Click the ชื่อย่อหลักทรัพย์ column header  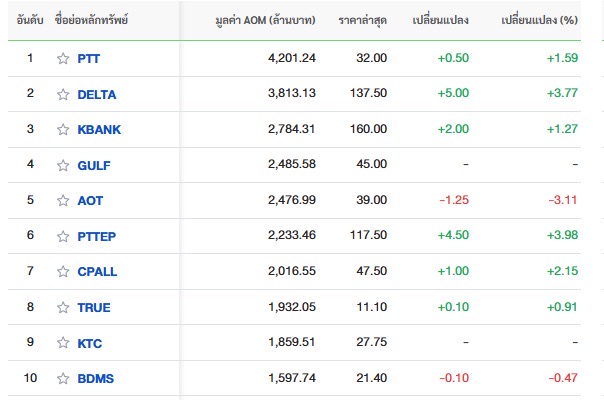[91, 20]
